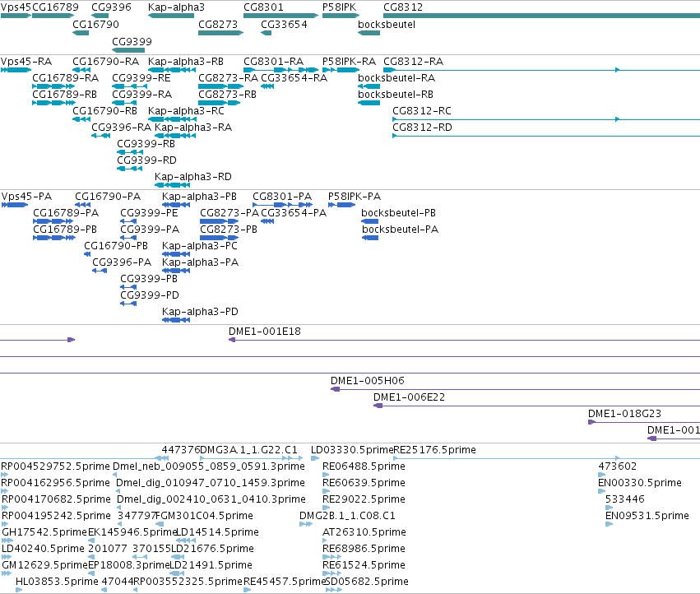
Task: Select the bocksbeutel-PA protein label
Action: [400, 230]
